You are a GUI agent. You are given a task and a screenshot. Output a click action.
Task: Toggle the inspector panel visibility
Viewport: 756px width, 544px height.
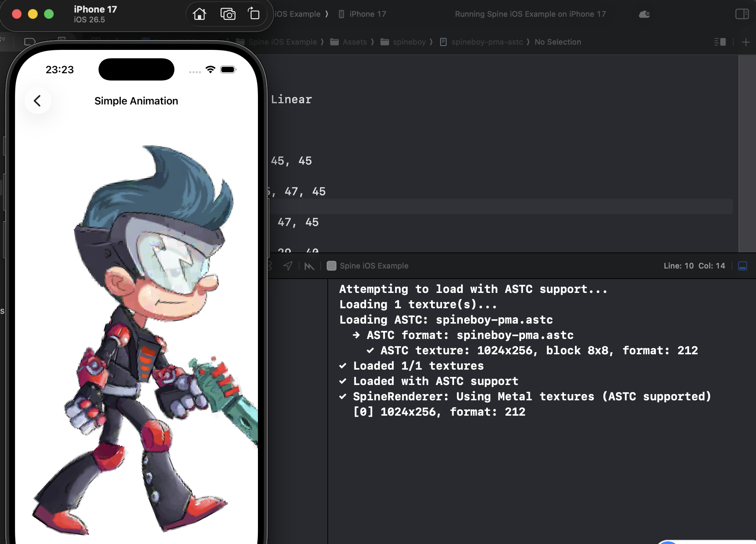pos(742,14)
